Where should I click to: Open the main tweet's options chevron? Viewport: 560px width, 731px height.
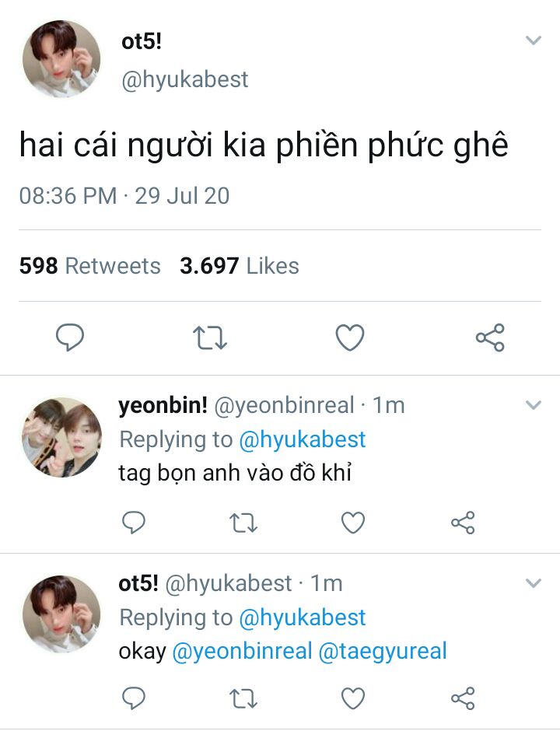(533, 40)
